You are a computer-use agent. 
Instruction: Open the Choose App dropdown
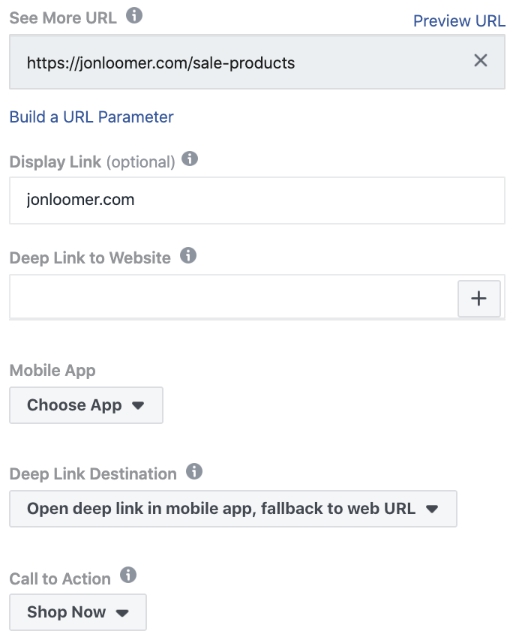tap(86, 405)
